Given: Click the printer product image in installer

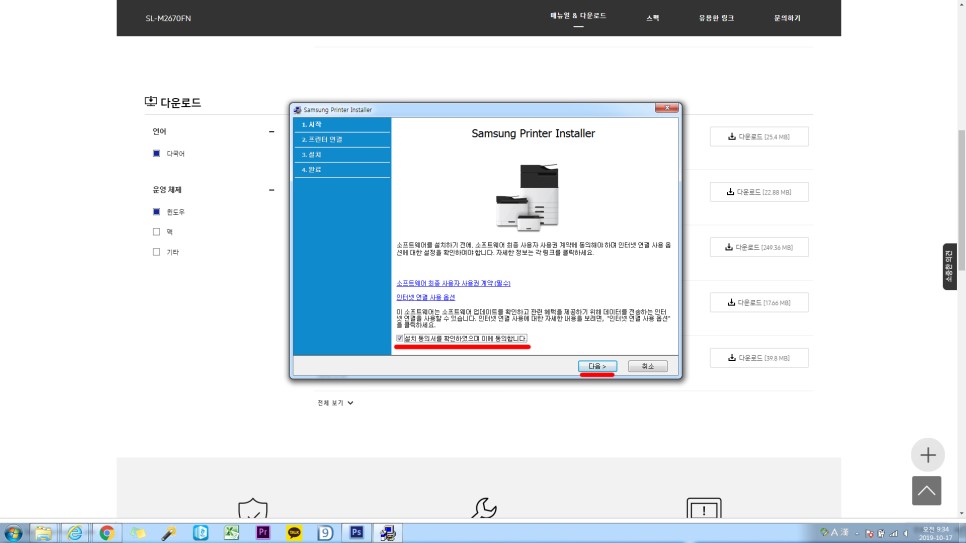Looking at the screenshot, I should pos(527,197).
